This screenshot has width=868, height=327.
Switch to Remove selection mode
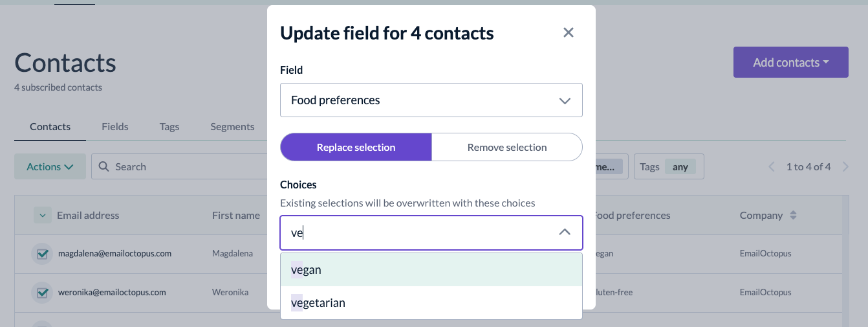pos(507,147)
